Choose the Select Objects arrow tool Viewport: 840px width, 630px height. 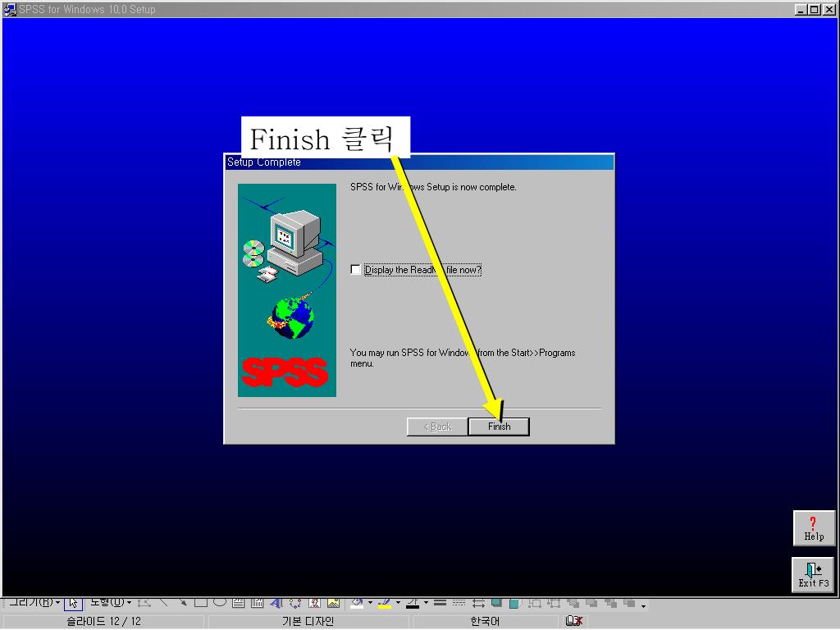pyautogui.click(x=73, y=603)
